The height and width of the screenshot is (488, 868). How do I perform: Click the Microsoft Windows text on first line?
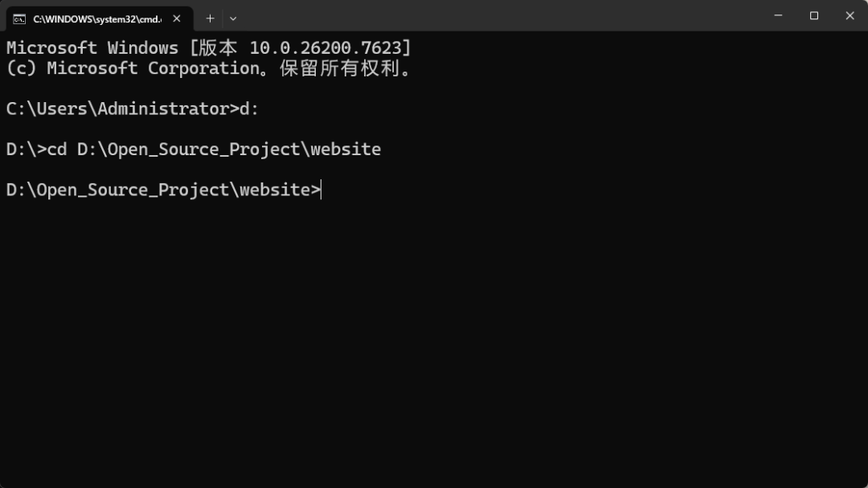pos(92,48)
